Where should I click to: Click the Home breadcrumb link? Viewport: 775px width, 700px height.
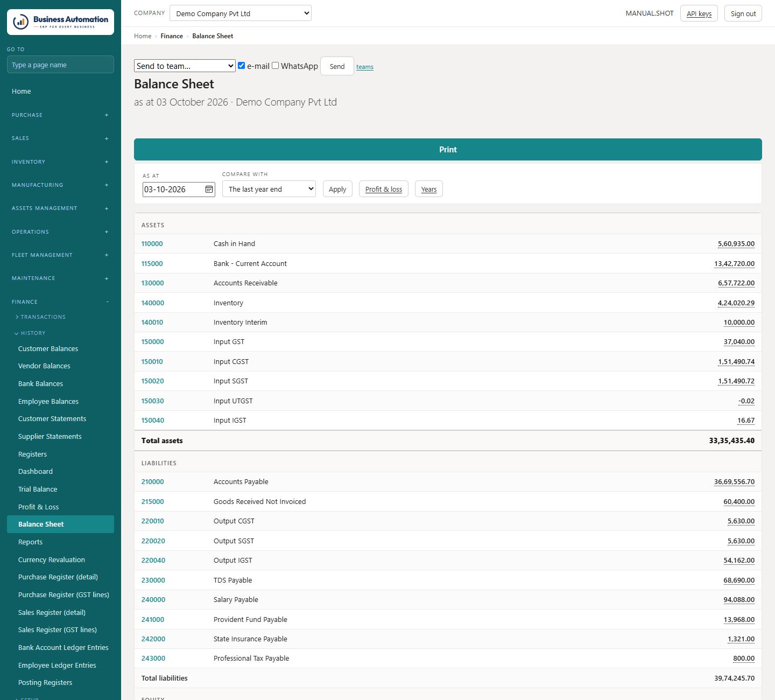pyautogui.click(x=143, y=36)
